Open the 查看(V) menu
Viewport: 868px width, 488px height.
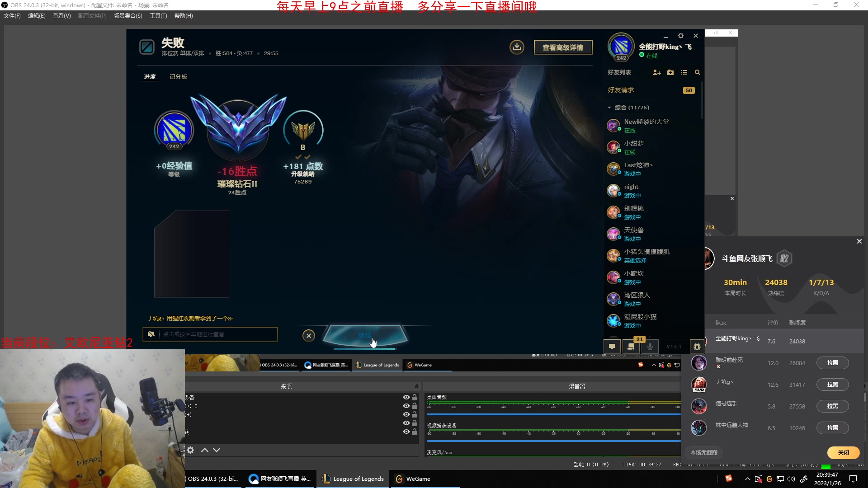pos(62,16)
